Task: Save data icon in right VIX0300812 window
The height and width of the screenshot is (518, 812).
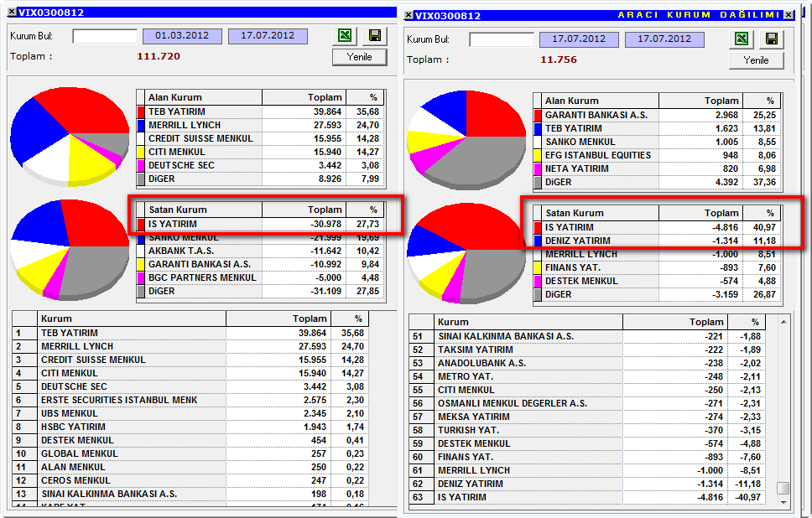Action: (x=771, y=39)
